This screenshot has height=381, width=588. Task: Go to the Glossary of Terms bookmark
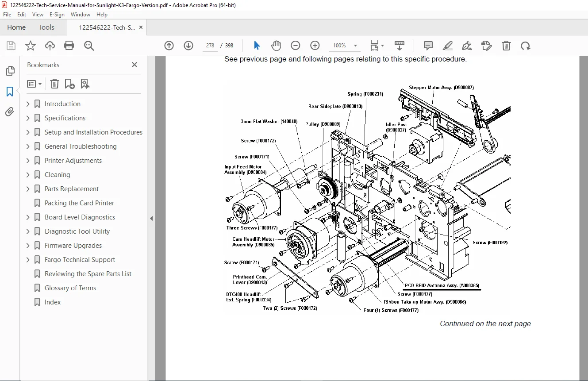(x=70, y=288)
